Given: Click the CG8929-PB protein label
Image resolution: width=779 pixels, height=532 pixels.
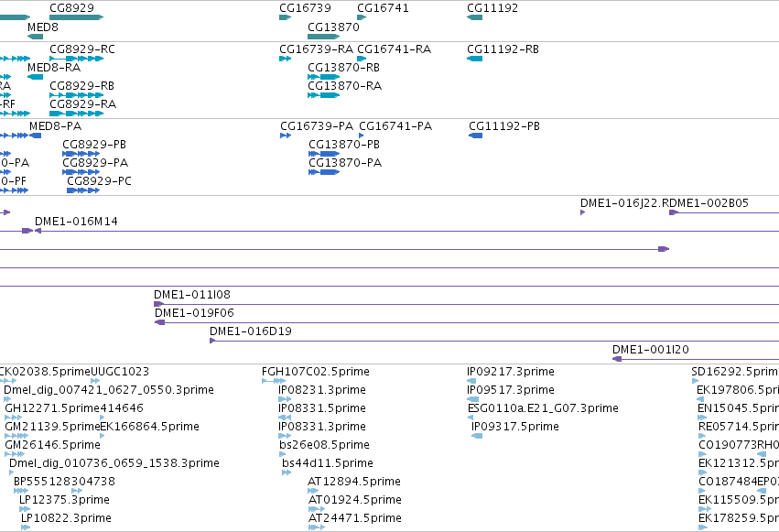Looking at the screenshot, I should coord(94,145).
